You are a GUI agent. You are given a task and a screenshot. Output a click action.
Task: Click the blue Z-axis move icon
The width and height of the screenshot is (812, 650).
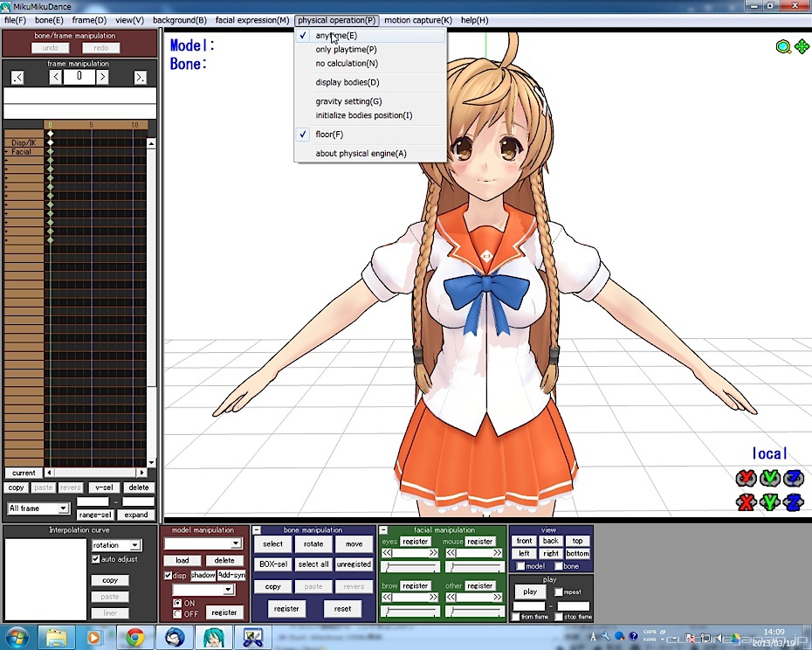[x=793, y=501]
